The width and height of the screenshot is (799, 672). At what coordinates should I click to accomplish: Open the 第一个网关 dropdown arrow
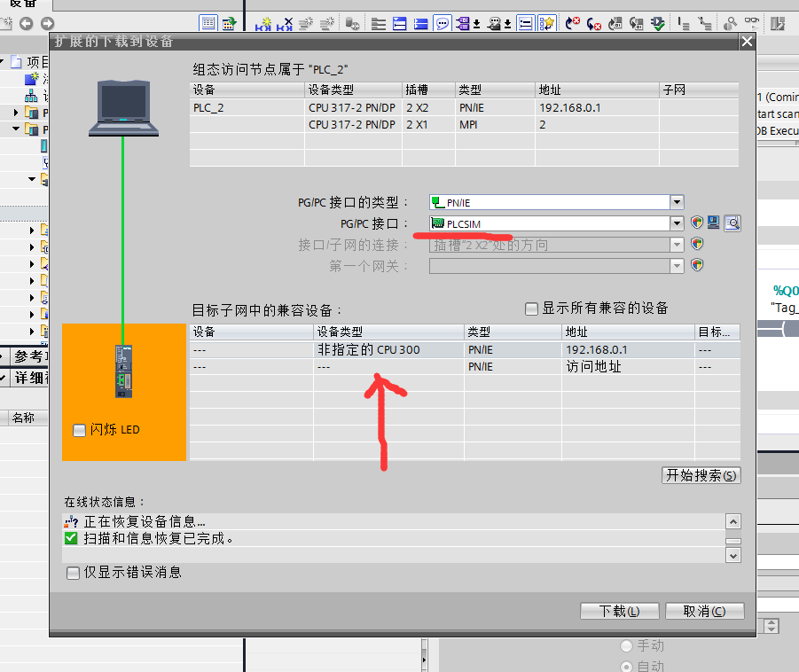click(677, 266)
